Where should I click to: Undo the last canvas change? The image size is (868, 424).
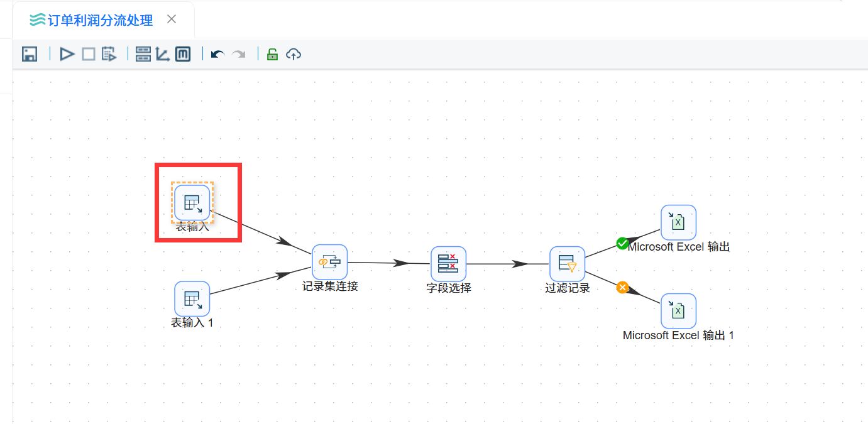(x=217, y=55)
